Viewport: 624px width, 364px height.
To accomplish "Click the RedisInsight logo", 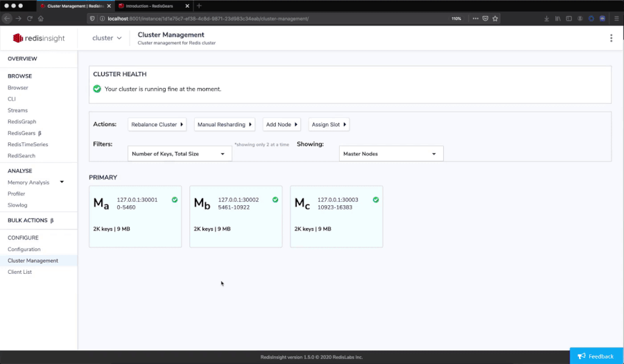I will [39, 38].
